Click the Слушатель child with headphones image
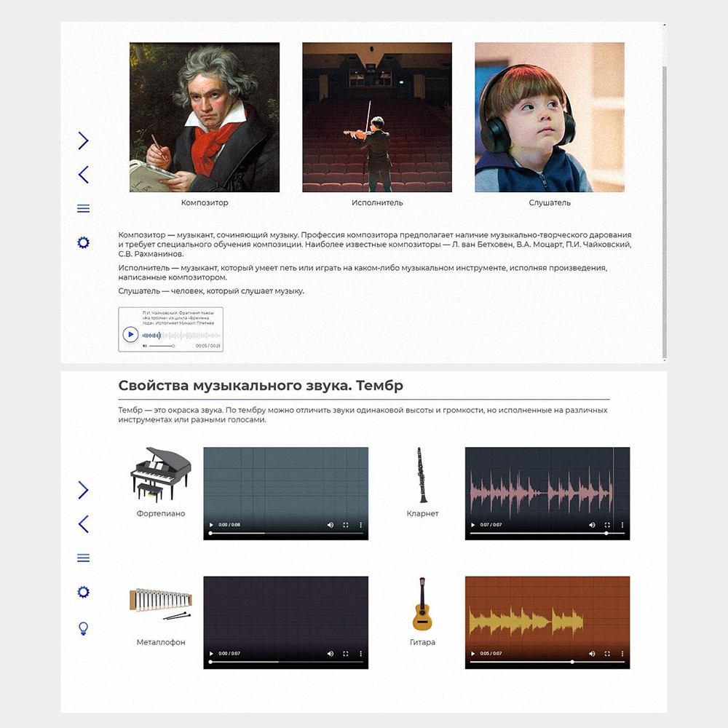Viewport: 728px width, 728px height. pyautogui.click(x=550, y=117)
